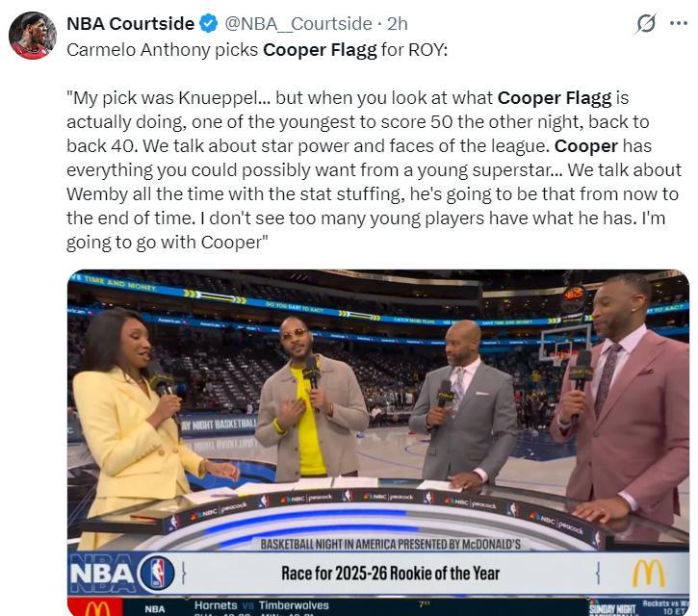Open the Grok explain-post icon
Viewport: 698px width, 616px height.
click(645, 24)
